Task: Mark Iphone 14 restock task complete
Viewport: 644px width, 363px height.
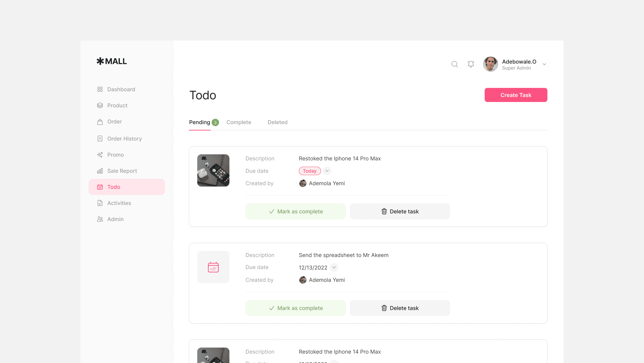Action: (295, 211)
